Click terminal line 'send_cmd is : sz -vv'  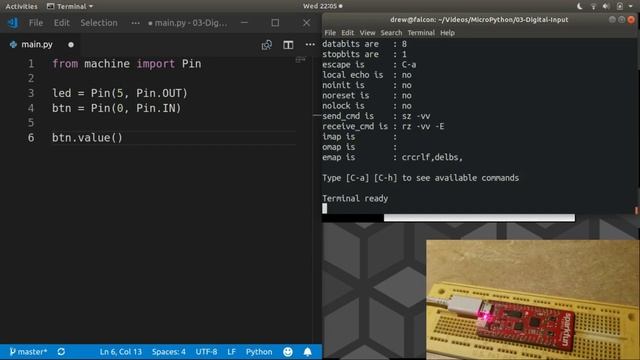coord(376,116)
